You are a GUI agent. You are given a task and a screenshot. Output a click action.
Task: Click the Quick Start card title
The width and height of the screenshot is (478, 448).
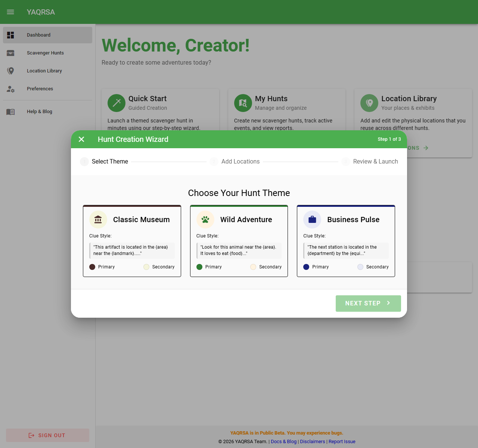pos(148,99)
